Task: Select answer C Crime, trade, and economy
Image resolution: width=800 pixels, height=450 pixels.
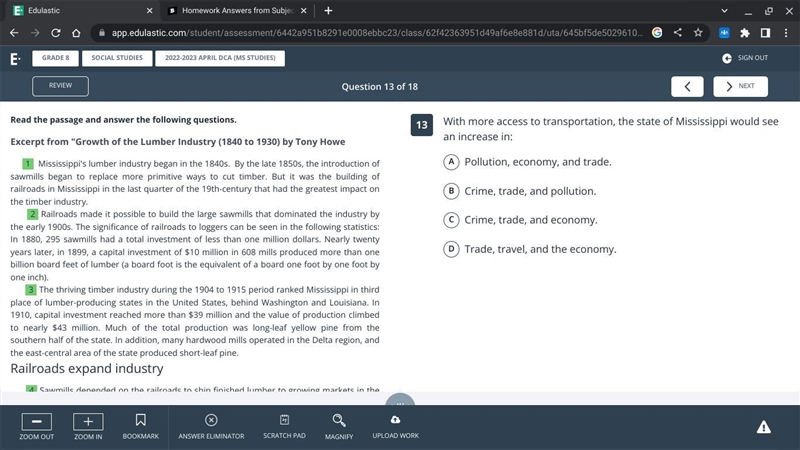Action: coord(451,220)
